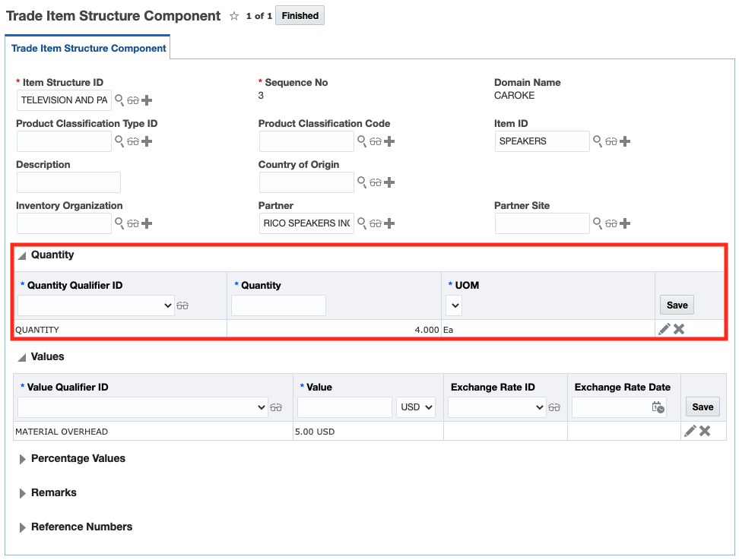Viewport: 739px width, 560px height.
Task: Collapse the Quantity section
Action: click(x=23, y=256)
